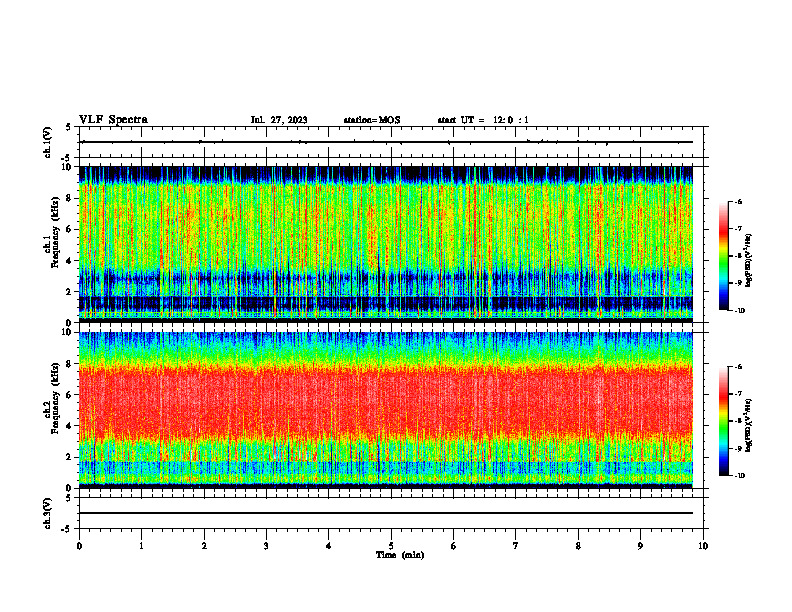
Task: Click the ch.3 voltage waveform trace panel
Action: pyautogui.click(x=391, y=513)
